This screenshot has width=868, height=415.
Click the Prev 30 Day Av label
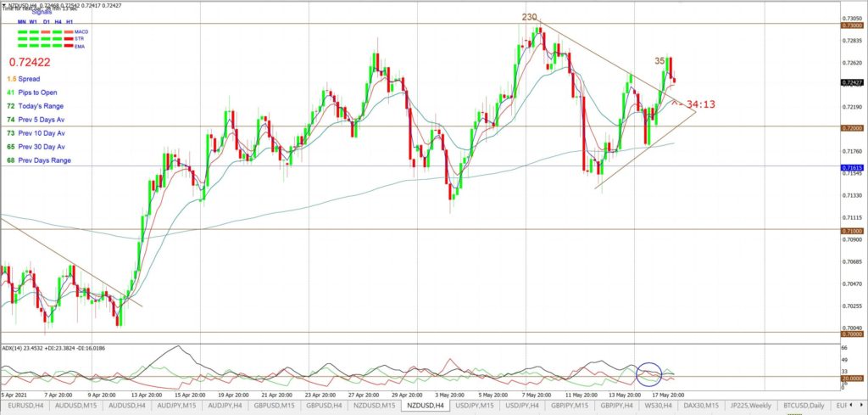tap(42, 147)
